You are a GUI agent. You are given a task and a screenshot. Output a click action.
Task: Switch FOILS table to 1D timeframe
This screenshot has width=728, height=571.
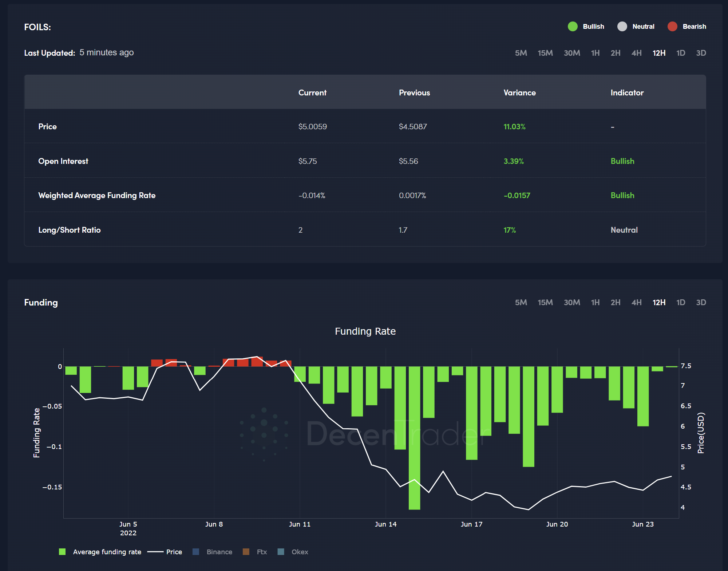pyautogui.click(x=680, y=53)
